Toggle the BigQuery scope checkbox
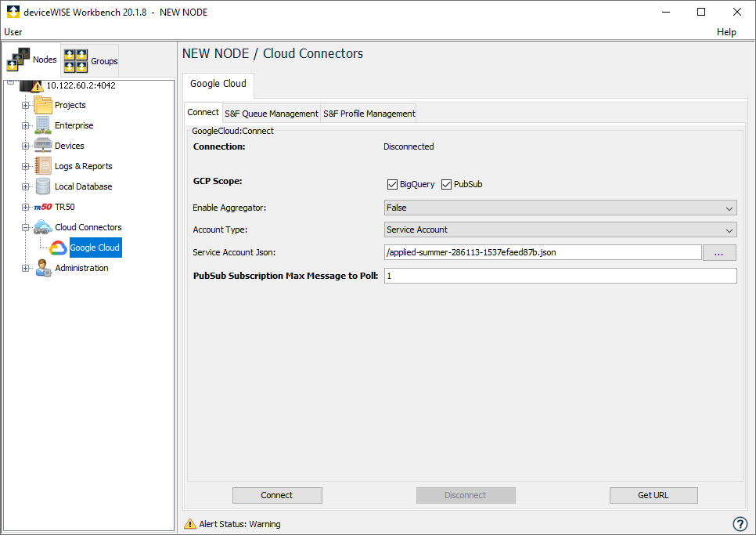The height and width of the screenshot is (535, 756). pyautogui.click(x=392, y=184)
